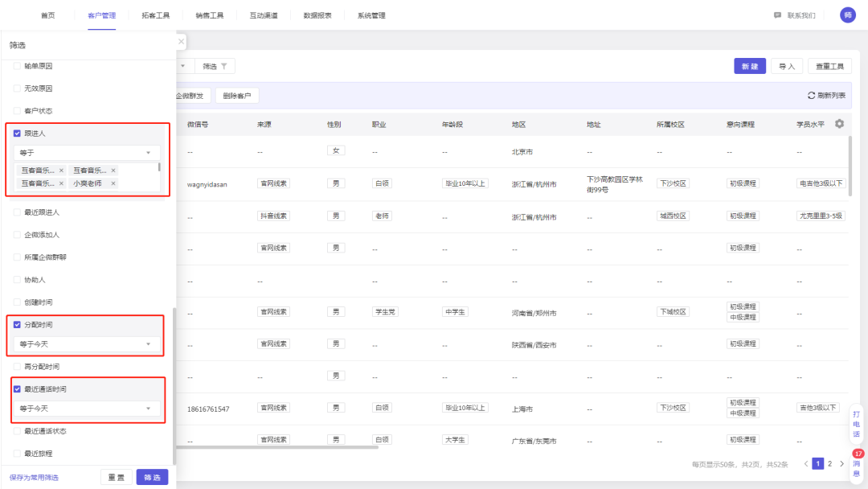
Task: Click page 2 in the pagination
Action: [829, 464]
